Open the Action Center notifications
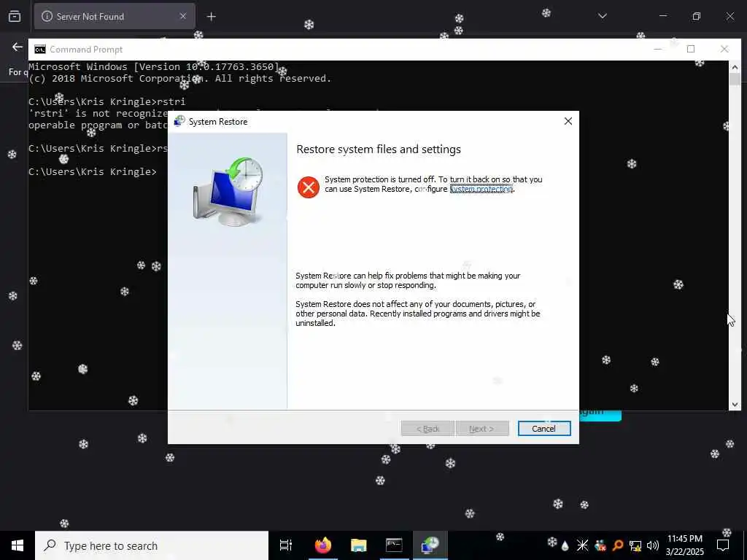Image resolution: width=747 pixels, height=560 pixels. click(x=723, y=545)
